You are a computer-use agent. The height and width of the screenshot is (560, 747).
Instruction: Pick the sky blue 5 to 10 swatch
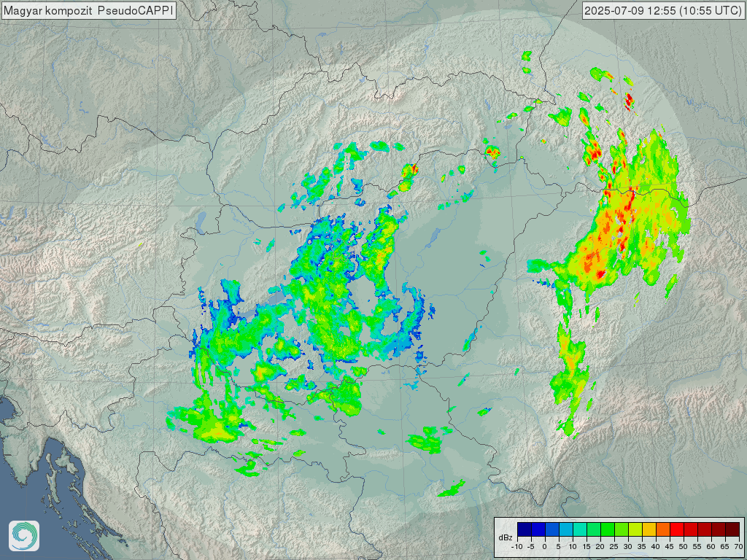coord(566,529)
